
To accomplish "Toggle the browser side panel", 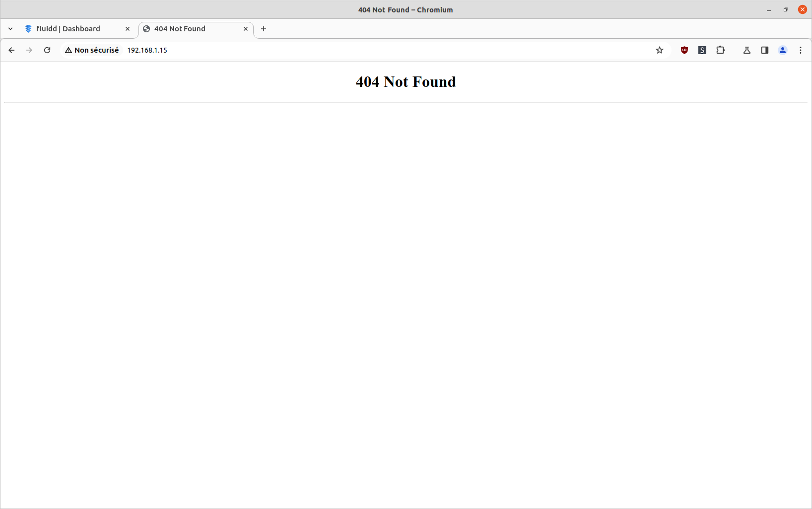I will point(765,50).
